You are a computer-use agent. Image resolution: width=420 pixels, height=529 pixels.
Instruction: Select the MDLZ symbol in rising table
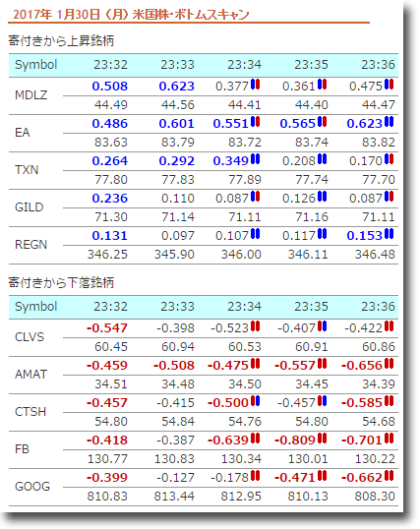point(31,95)
